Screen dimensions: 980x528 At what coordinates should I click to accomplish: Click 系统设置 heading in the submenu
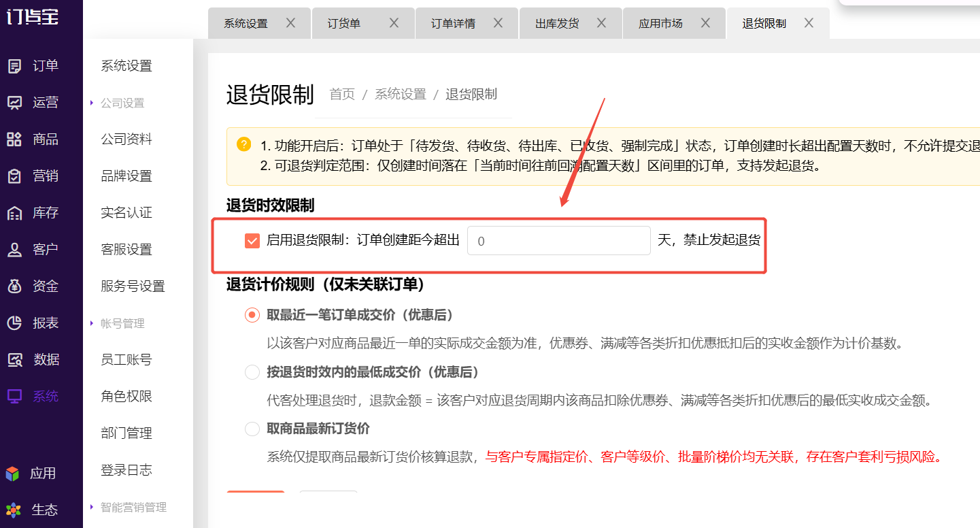coord(126,66)
